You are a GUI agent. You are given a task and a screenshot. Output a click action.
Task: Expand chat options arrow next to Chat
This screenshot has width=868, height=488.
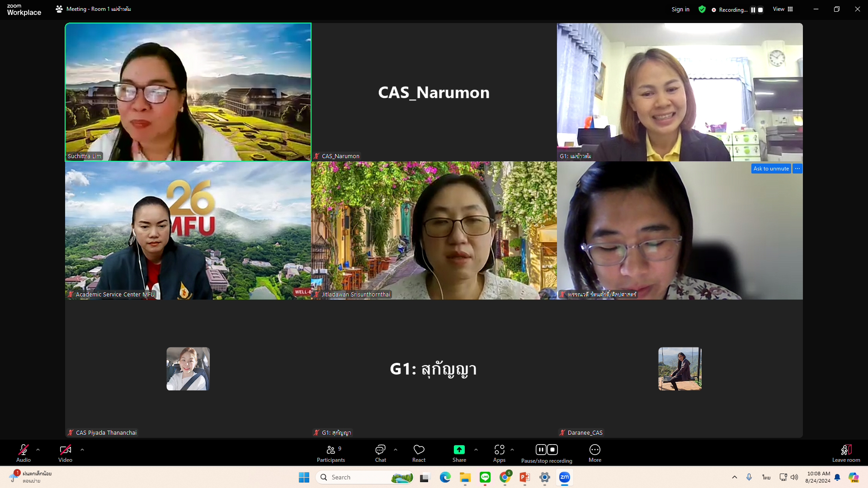click(x=396, y=450)
